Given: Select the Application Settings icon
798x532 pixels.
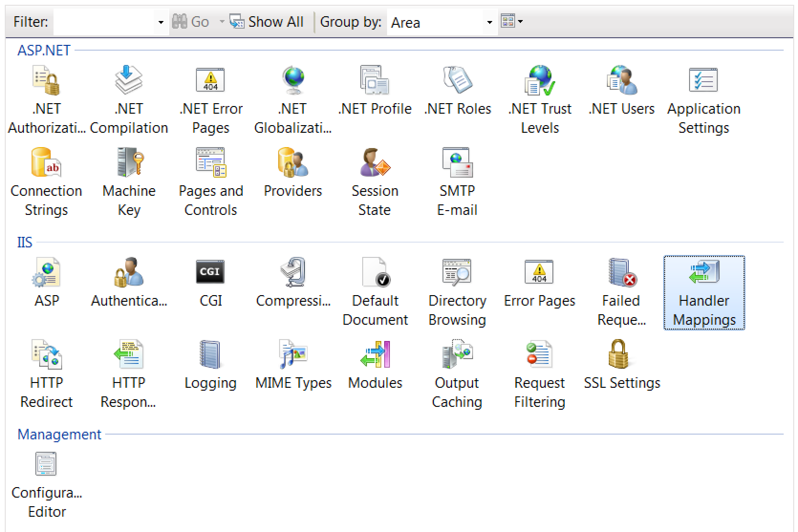Looking at the screenshot, I should click(704, 80).
